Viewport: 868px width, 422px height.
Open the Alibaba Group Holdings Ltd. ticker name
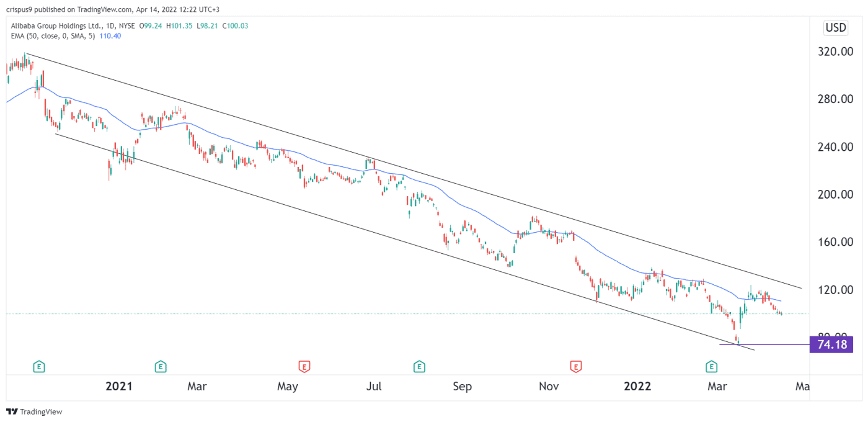click(x=58, y=26)
